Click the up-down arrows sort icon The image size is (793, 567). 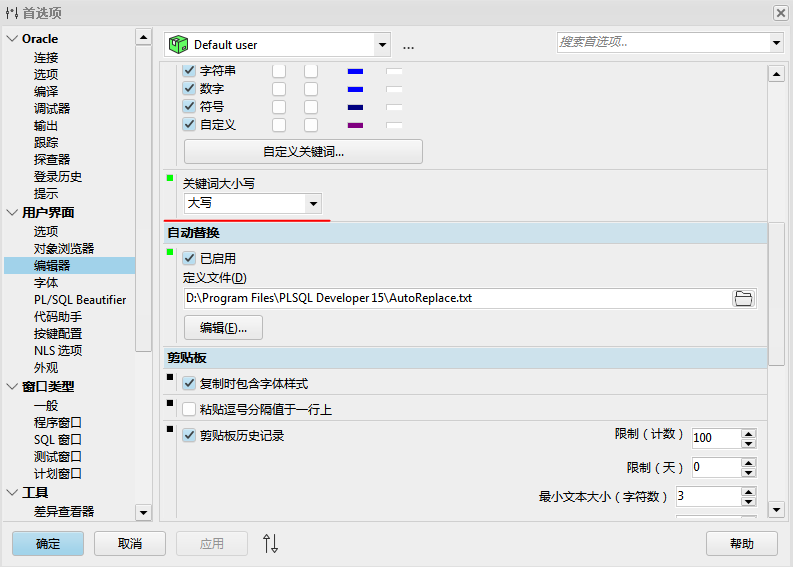tap(270, 543)
